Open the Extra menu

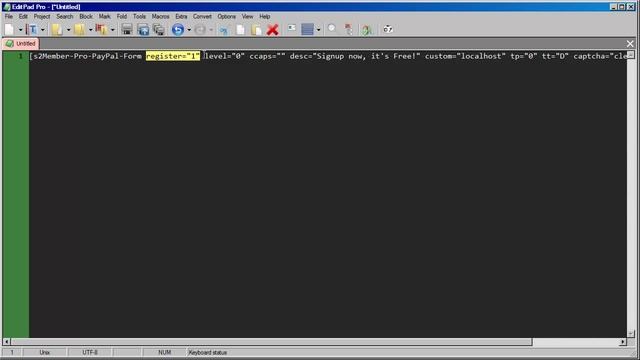point(181,17)
